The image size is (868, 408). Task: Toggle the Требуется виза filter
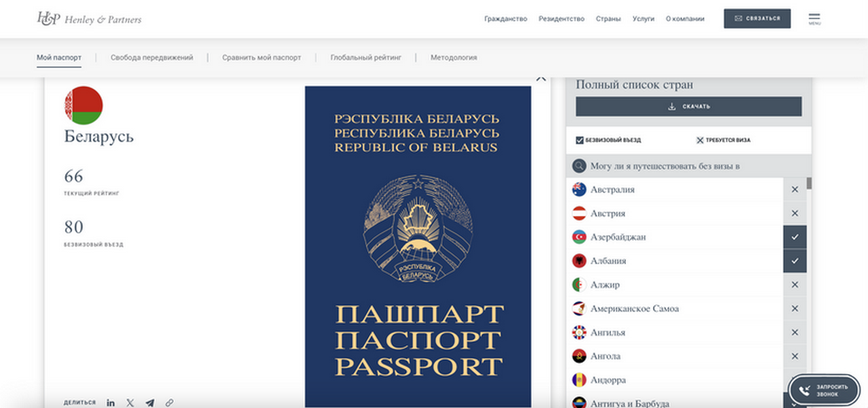click(700, 140)
